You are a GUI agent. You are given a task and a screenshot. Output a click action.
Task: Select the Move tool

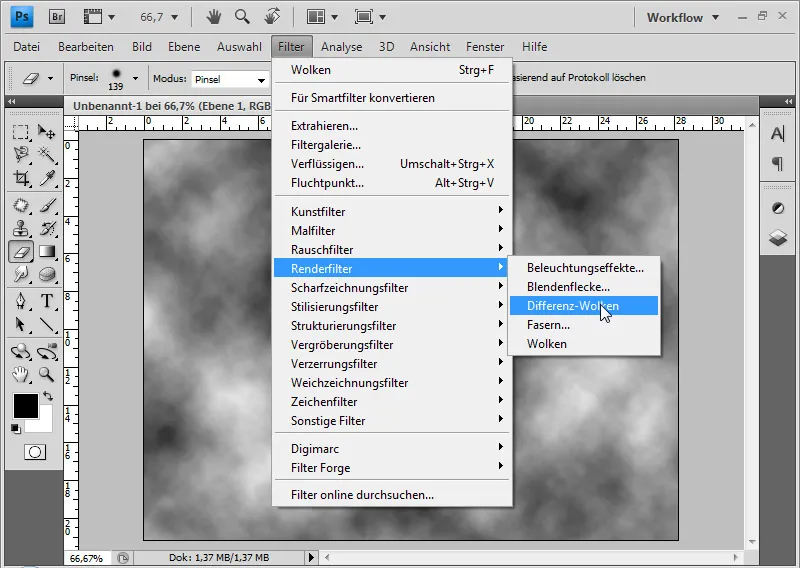coord(46,132)
